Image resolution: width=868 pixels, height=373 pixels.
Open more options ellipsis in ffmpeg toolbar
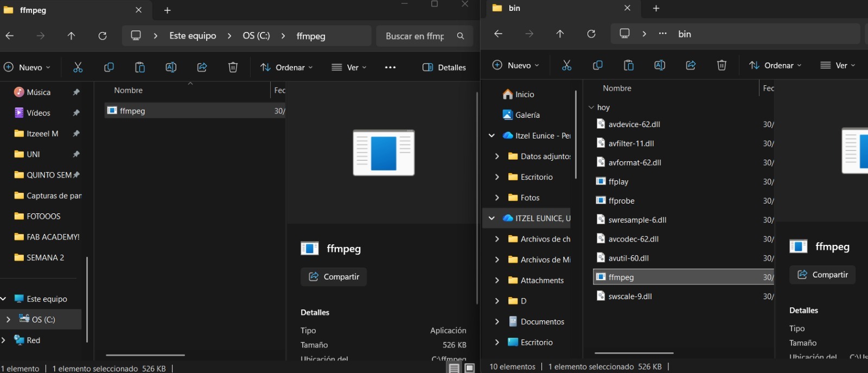click(x=390, y=67)
